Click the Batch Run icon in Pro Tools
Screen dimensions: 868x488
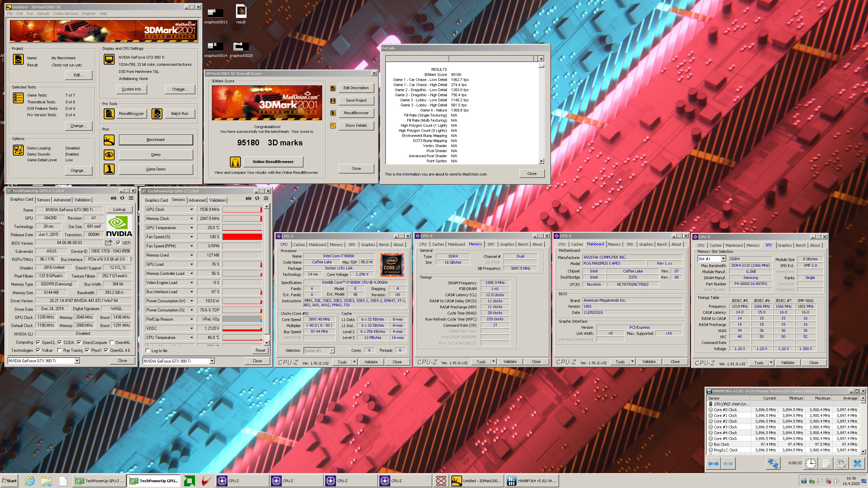[157, 114]
